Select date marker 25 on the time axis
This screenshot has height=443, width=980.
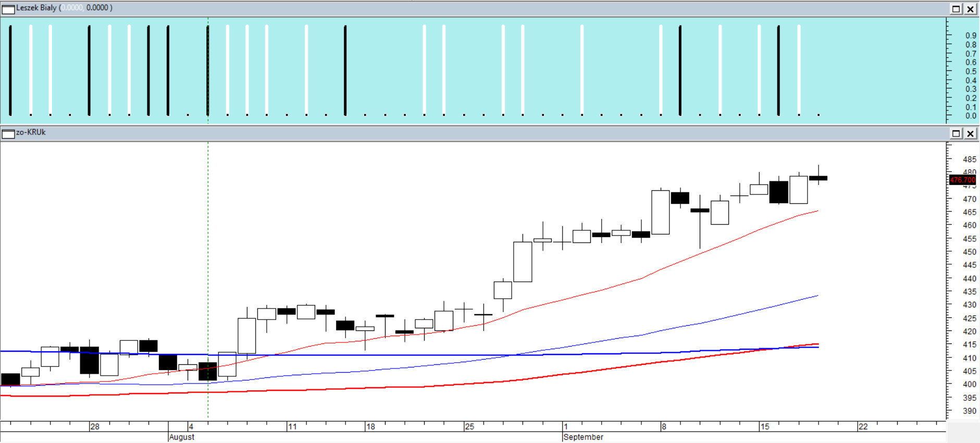(469, 426)
